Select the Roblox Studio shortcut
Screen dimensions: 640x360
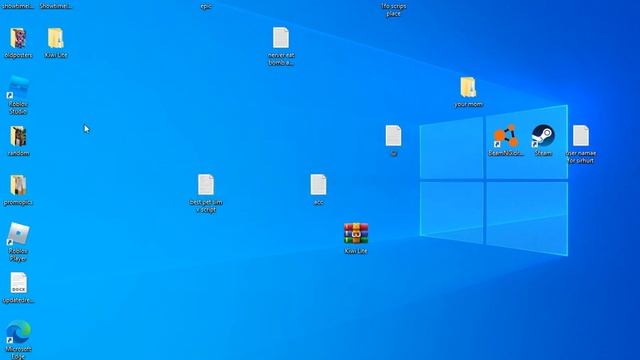pyautogui.click(x=18, y=87)
